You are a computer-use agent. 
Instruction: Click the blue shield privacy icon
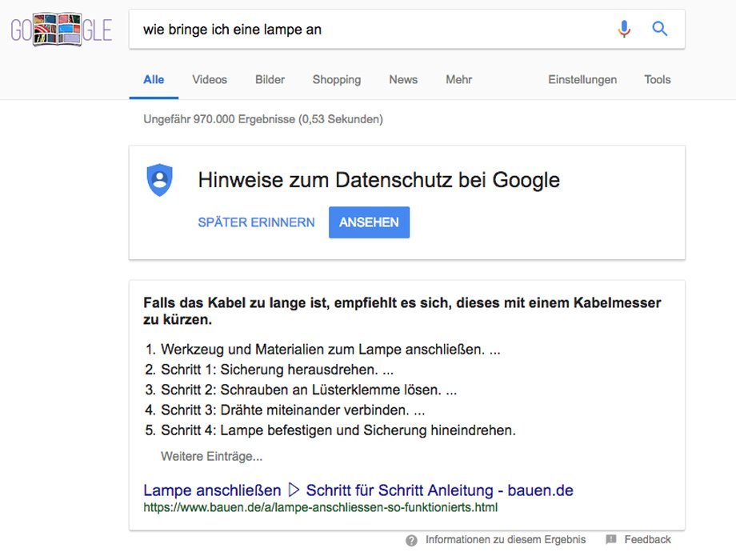click(x=159, y=179)
